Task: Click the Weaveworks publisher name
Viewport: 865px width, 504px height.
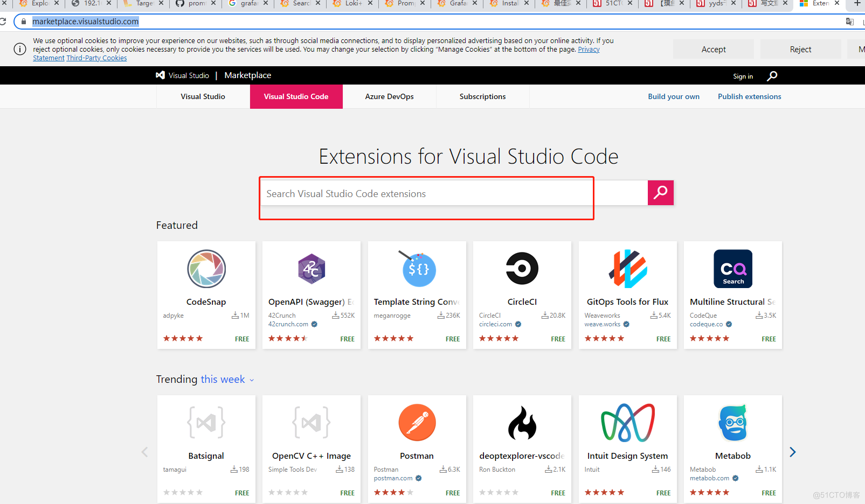Action: point(602,316)
